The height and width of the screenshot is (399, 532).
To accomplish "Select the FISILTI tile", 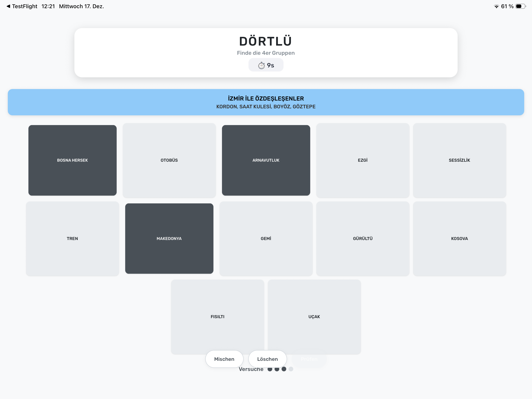I will [218, 317].
